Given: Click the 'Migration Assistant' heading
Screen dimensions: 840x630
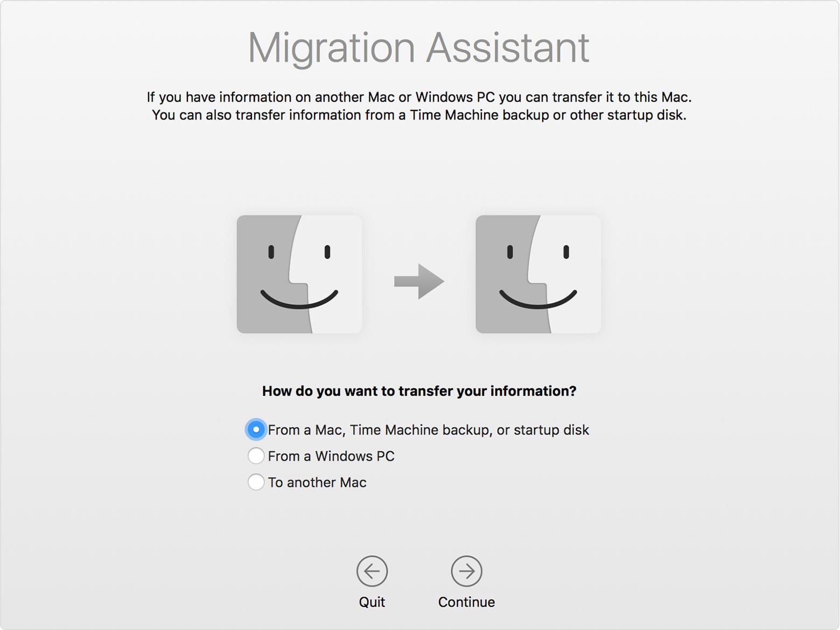Looking at the screenshot, I should [418, 48].
